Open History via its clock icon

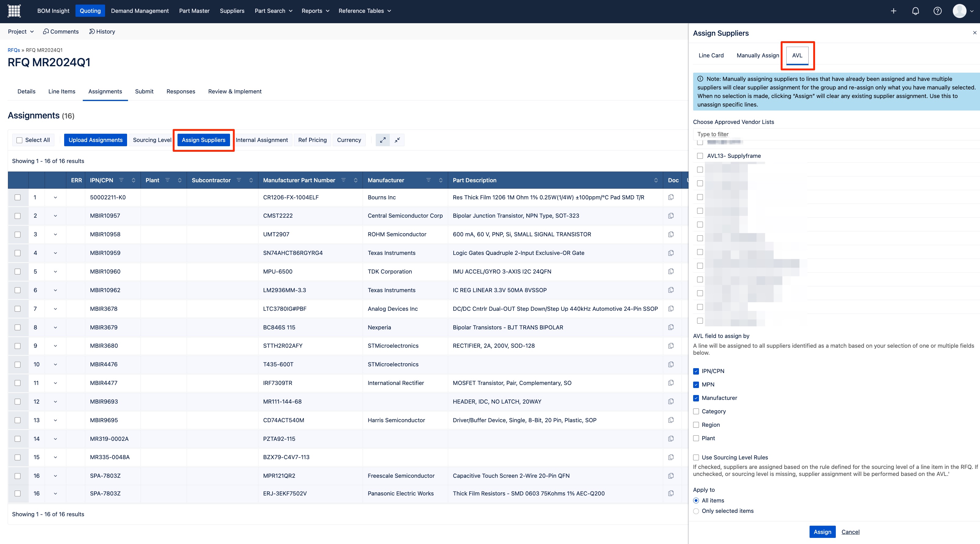pyautogui.click(x=92, y=31)
